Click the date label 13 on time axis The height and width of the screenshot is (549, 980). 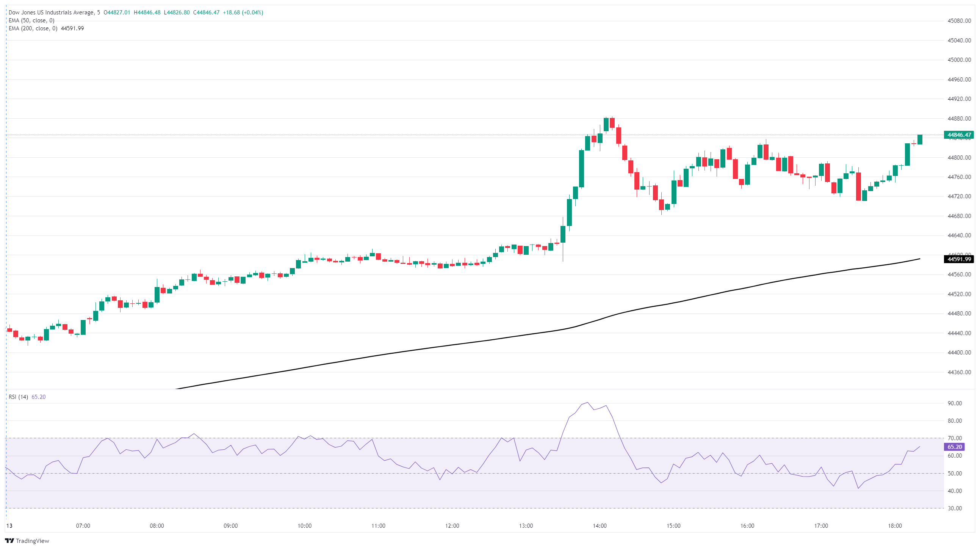(x=9, y=526)
